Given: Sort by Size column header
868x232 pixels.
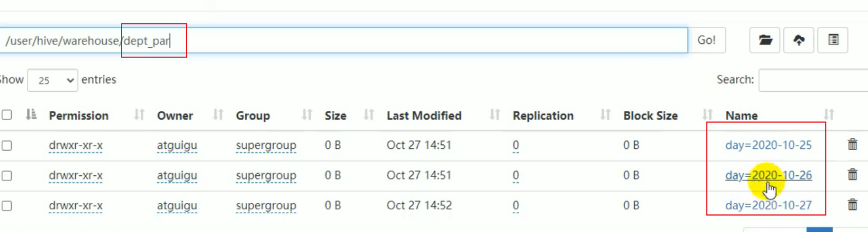Looking at the screenshot, I should pyautogui.click(x=335, y=116).
